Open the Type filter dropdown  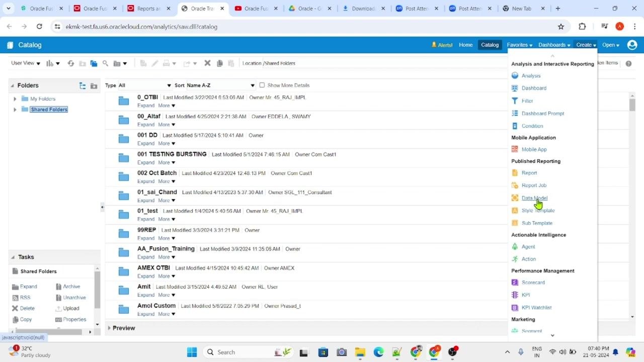pos(145,85)
